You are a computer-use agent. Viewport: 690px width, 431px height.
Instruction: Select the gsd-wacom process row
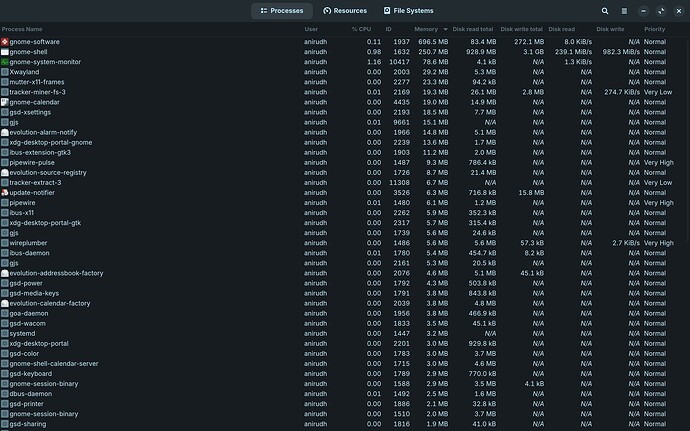click(343, 324)
